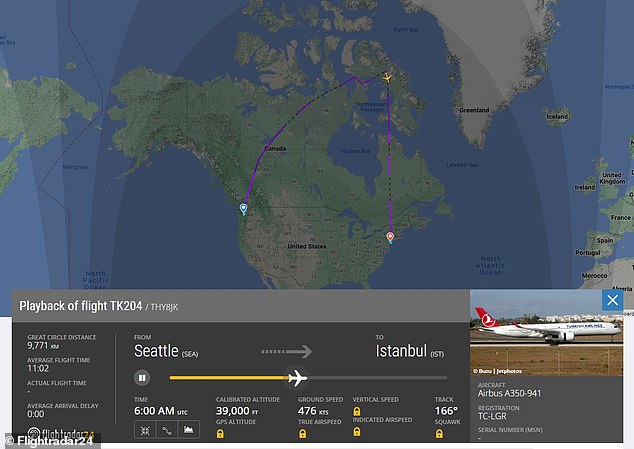Click the lock icon under Squawk
The image size is (634, 449).
click(440, 433)
